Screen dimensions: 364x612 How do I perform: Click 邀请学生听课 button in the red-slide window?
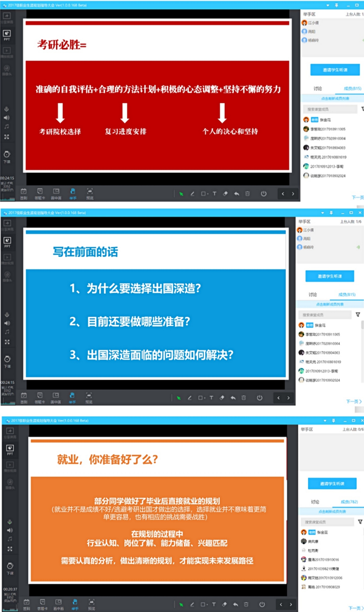pos(335,70)
